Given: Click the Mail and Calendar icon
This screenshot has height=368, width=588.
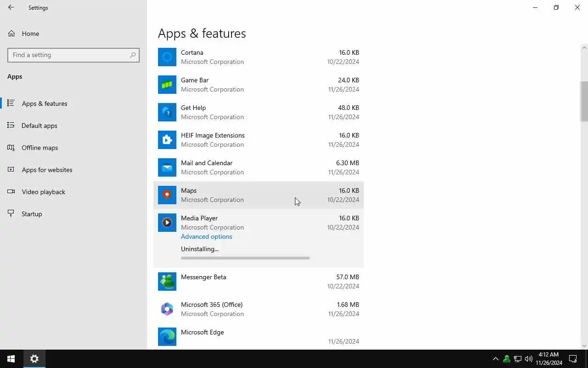Looking at the screenshot, I should pos(167,167).
